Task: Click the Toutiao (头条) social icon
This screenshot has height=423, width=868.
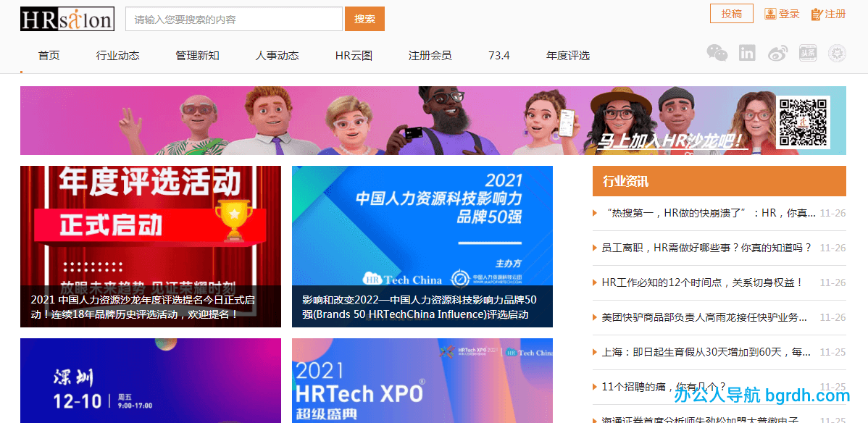Action: (807, 52)
